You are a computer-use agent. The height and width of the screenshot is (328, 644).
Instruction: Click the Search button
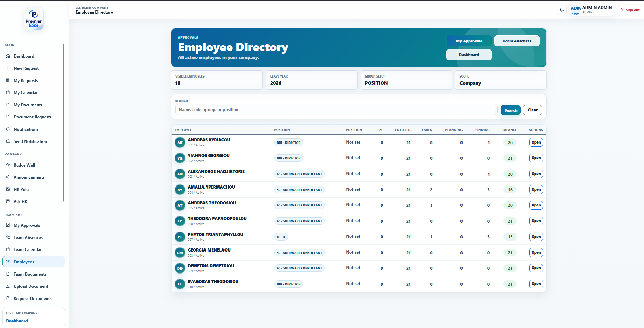(x=511, y=110)
